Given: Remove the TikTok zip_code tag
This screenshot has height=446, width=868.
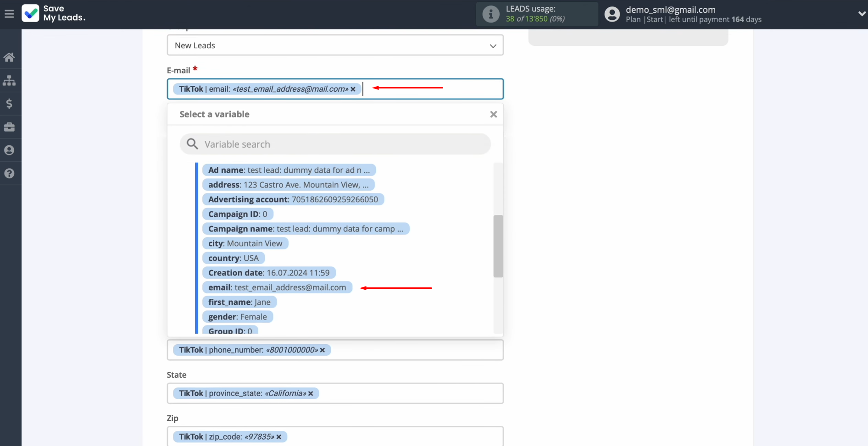Looking at the screenshot, I should pyautogui.click(x=279, y=437).
